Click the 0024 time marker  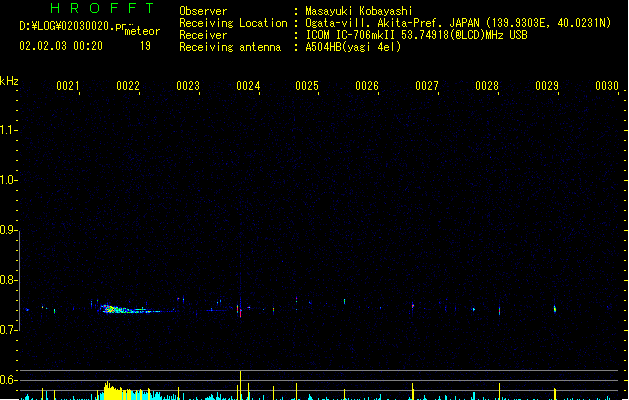(x=248, y=86)
